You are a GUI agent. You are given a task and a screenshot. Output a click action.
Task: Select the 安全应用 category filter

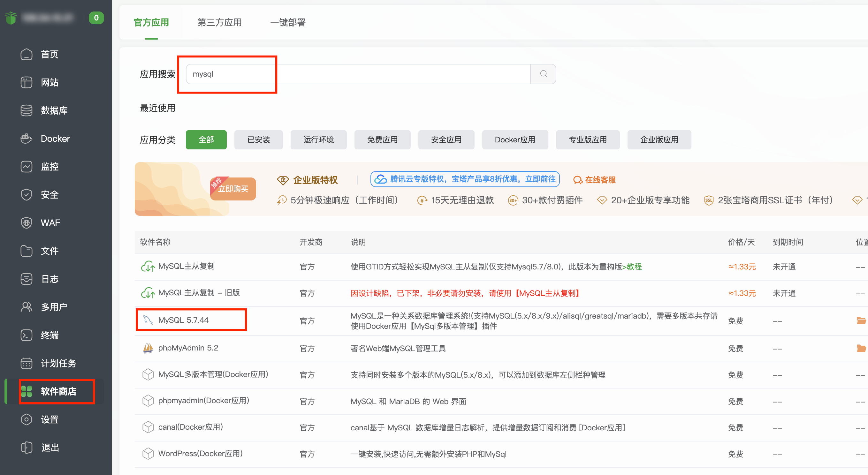point(446,140)
